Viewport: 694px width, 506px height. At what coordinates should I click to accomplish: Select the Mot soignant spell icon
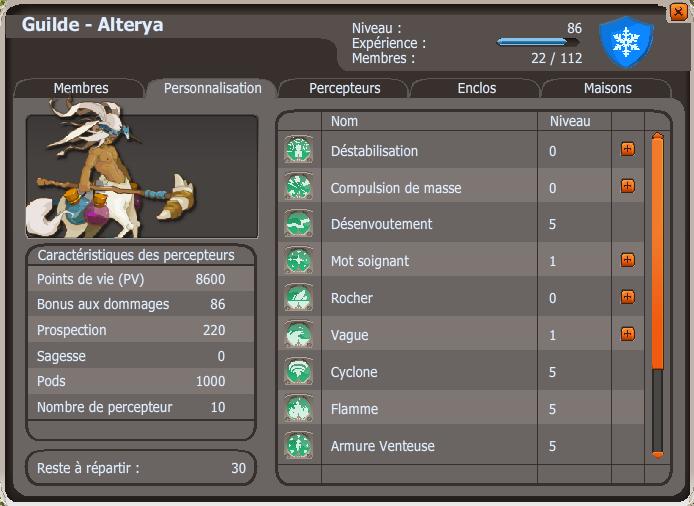(x=299, y=260)
